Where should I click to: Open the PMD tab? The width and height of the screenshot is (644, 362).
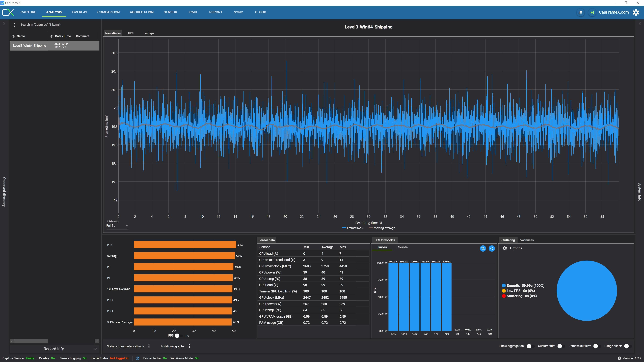193,12
